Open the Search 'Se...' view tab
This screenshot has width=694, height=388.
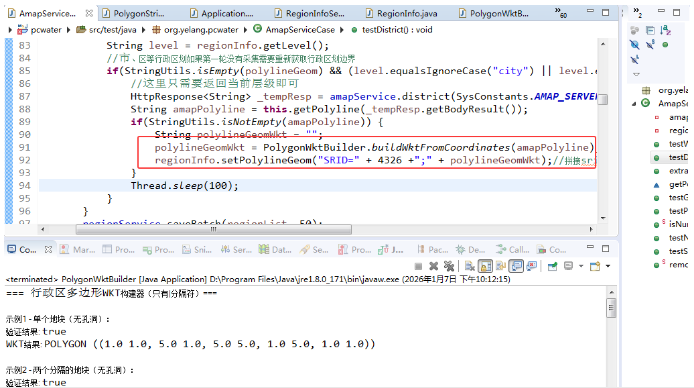(314, 250)
